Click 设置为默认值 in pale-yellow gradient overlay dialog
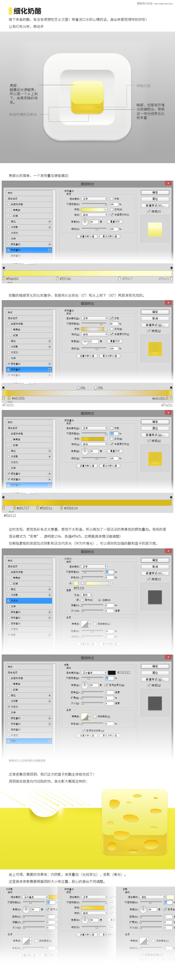175x980 pixels. (x=87, y=236)
